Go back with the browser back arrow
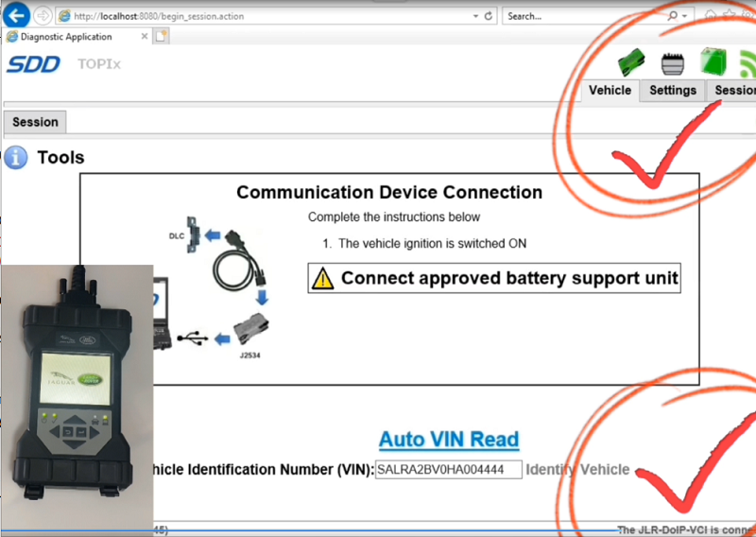 coord(16,16)
